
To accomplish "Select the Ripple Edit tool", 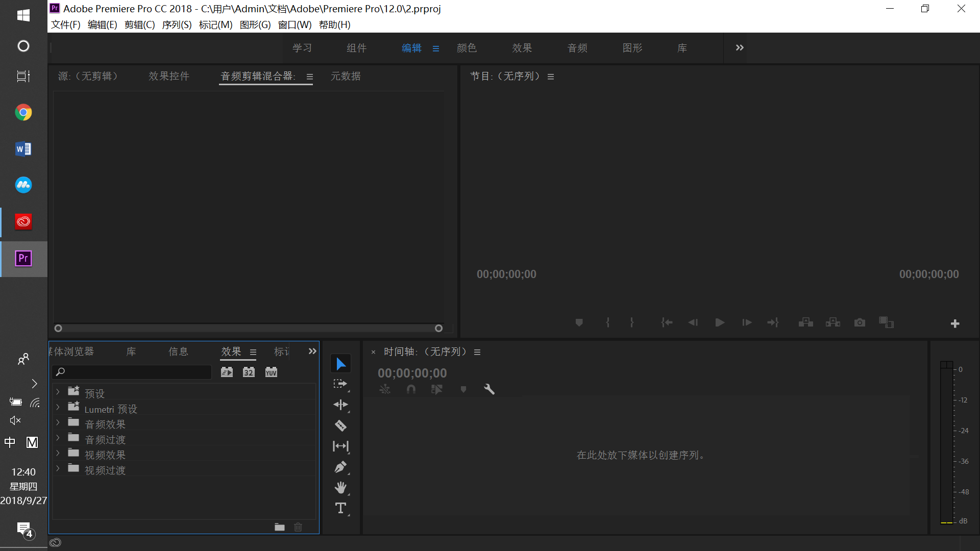I will pos(340,405).
